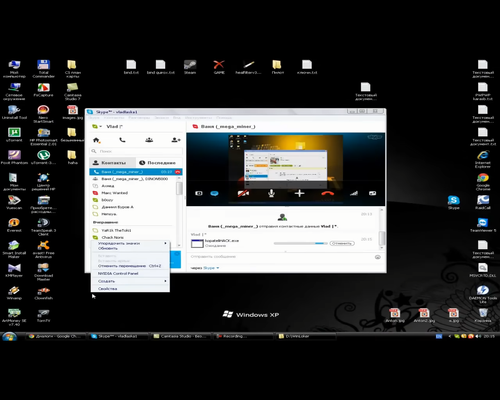End call with red hang-up button
The width and height of the screenshot is (500, 400).
click(327, 193)
